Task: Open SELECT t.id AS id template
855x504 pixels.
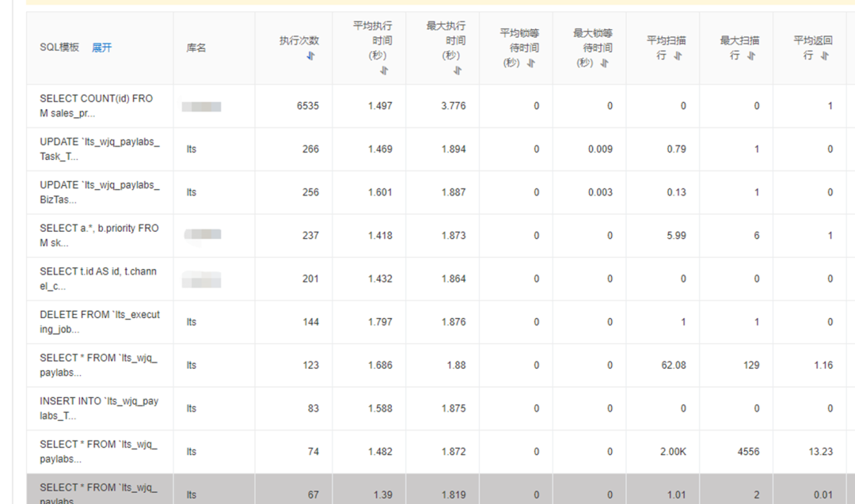Action: coord(98,279)
